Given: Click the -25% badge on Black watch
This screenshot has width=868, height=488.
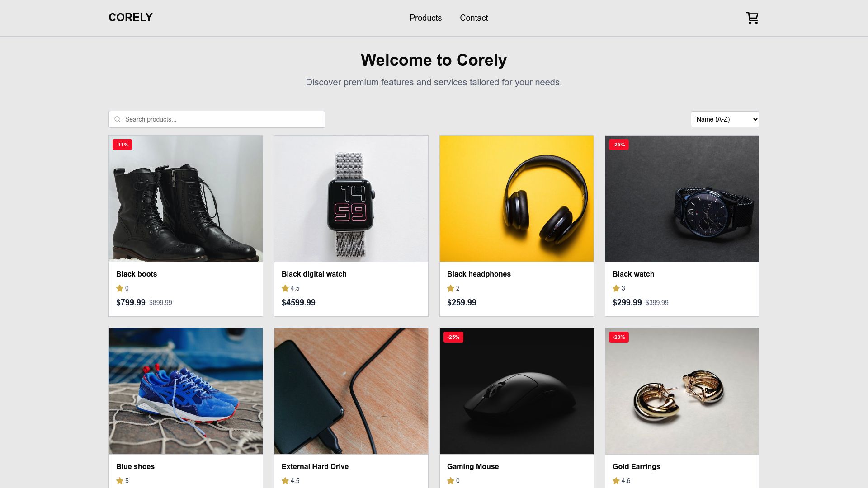Looking at the screenshot, I should coord(619,145).
